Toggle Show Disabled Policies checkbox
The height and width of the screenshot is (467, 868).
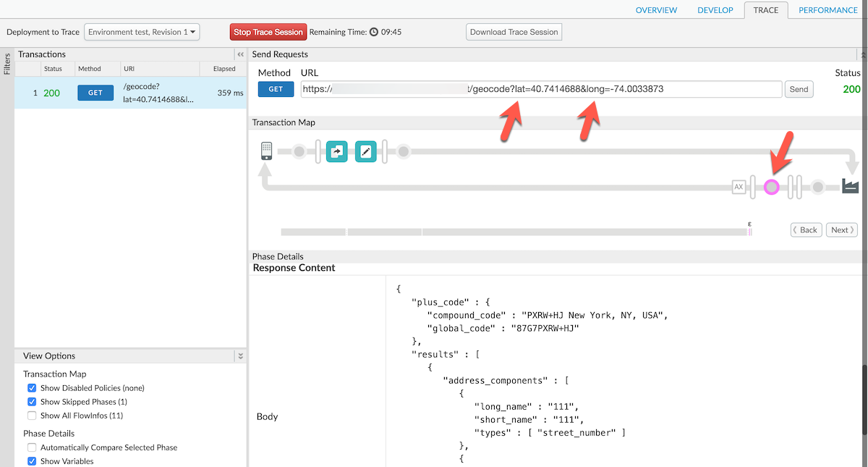pos(32,388)
